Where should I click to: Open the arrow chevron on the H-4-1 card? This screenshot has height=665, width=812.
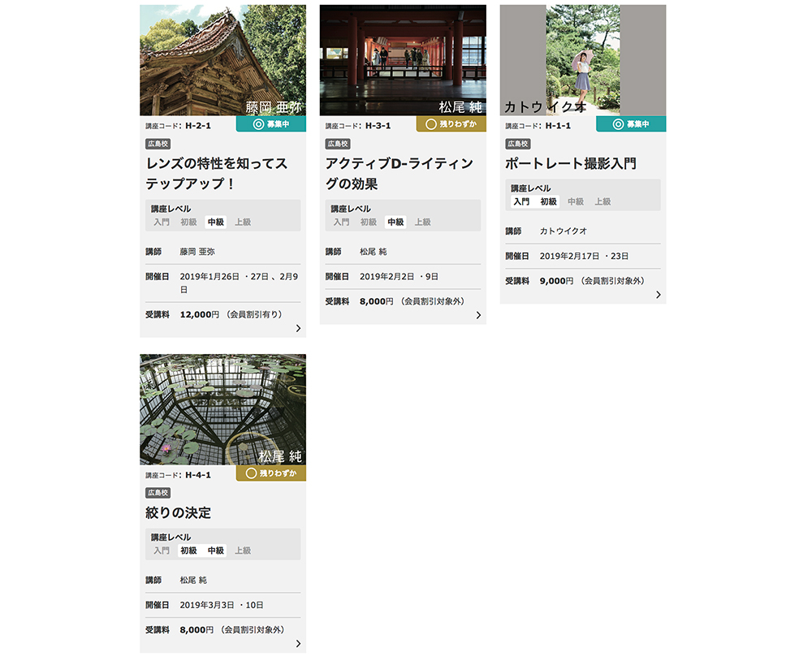tap(298, 644)
